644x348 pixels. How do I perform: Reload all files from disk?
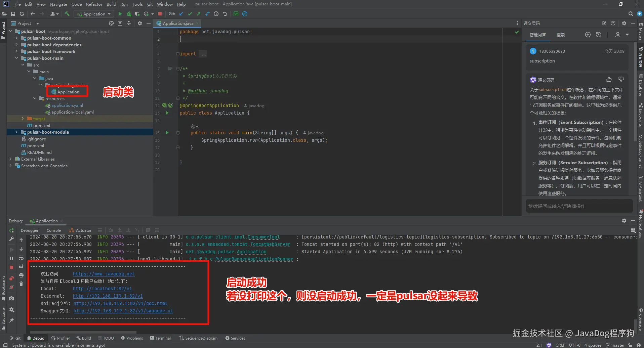pyautogui.click(x=22, y=14)
